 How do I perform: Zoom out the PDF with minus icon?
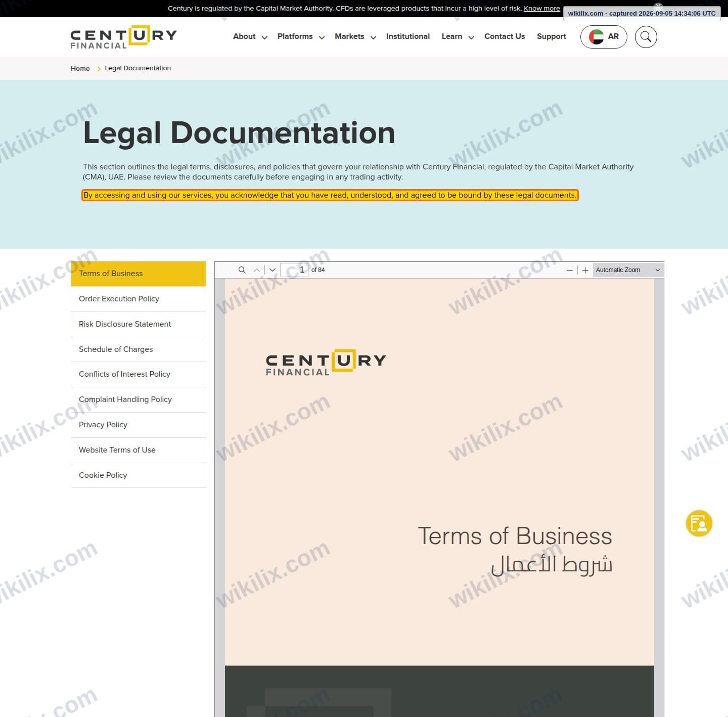coord(570,270)
